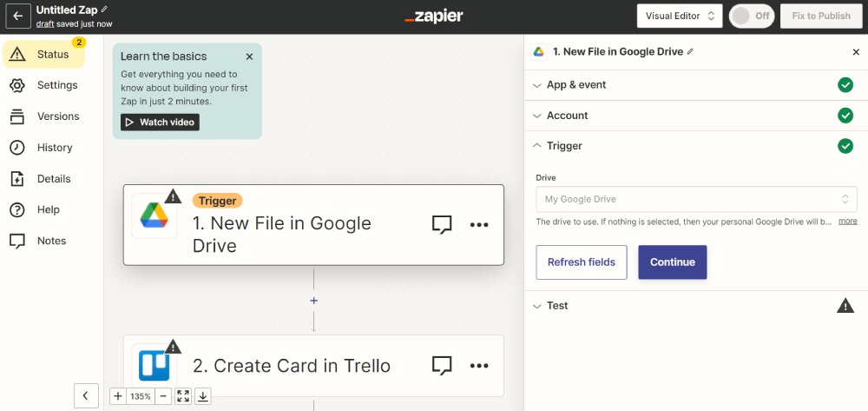Click the Help question mark icon
The image size is (868, 411).
tap(17, 209)
